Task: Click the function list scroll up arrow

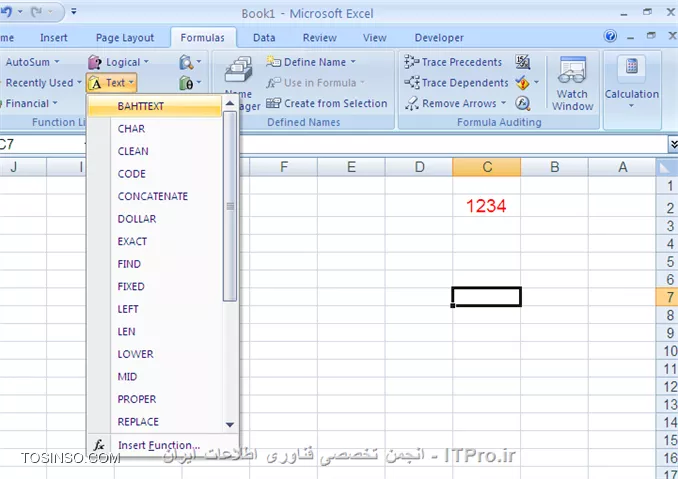Action: [x=230, y=104]
